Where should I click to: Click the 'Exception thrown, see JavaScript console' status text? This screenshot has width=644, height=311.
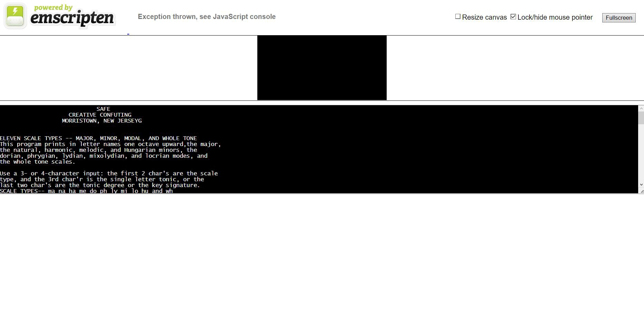coord(207,16)
